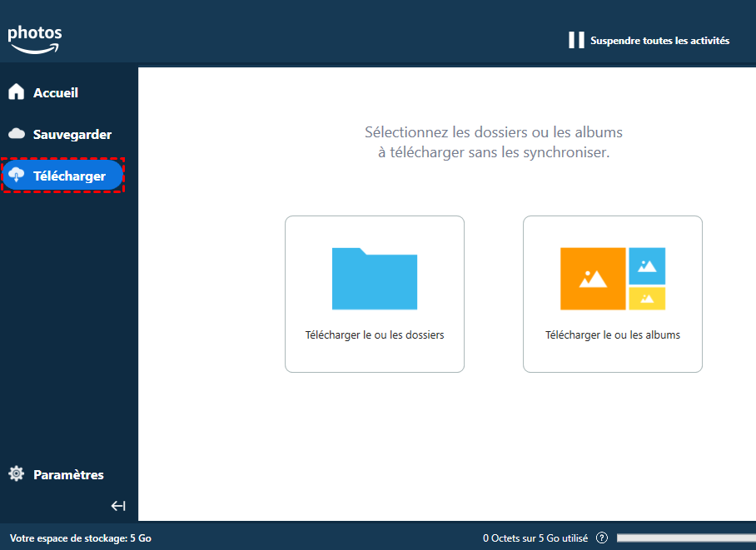Collapse the sidebar with arrow icon
The width and height of the screenshot is (756, 550).
[x=118, y=506]
